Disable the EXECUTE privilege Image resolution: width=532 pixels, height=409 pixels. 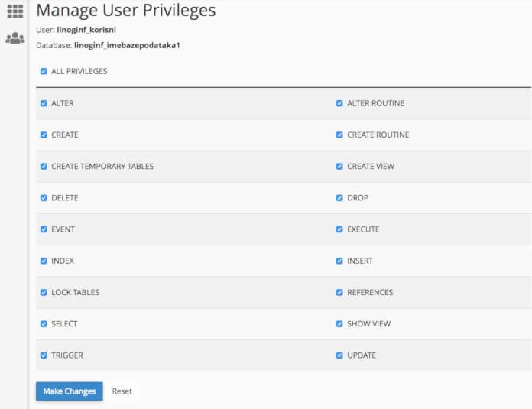pyautogui.click(x=339, y=229)
